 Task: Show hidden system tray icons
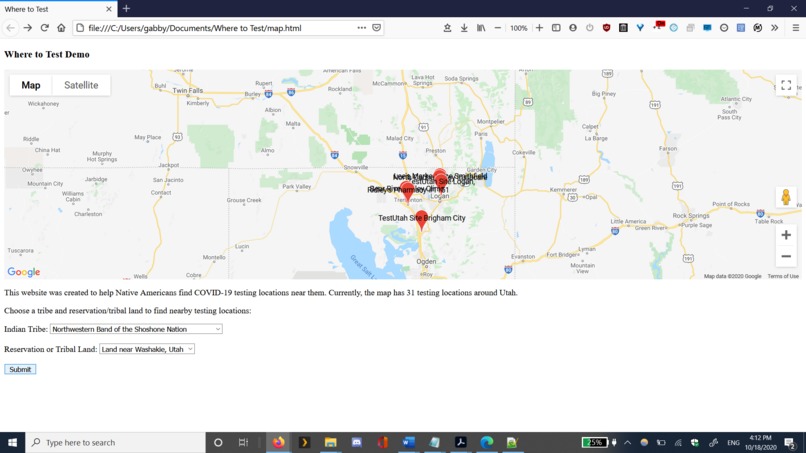pos(628,442)
